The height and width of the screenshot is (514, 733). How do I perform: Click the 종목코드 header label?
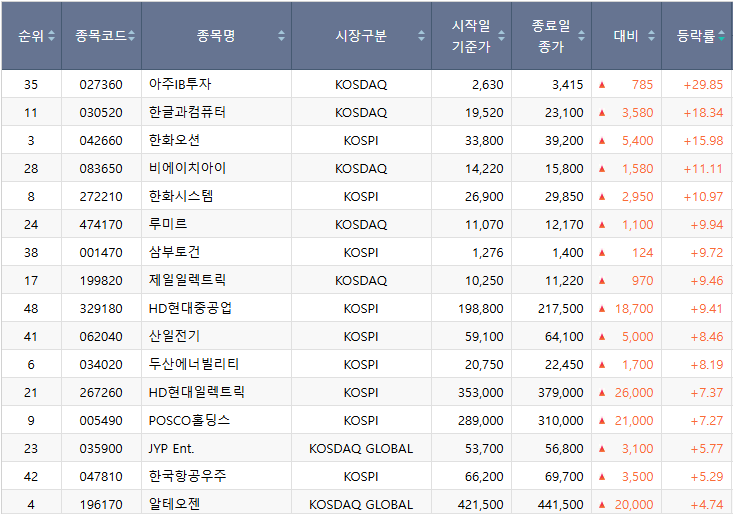click(x=101, y=36)
